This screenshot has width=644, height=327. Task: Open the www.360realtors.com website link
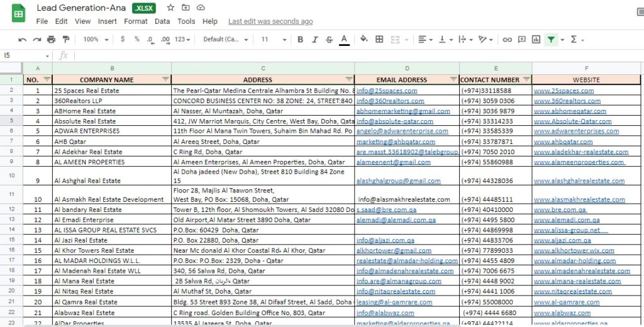pos(567,101)
